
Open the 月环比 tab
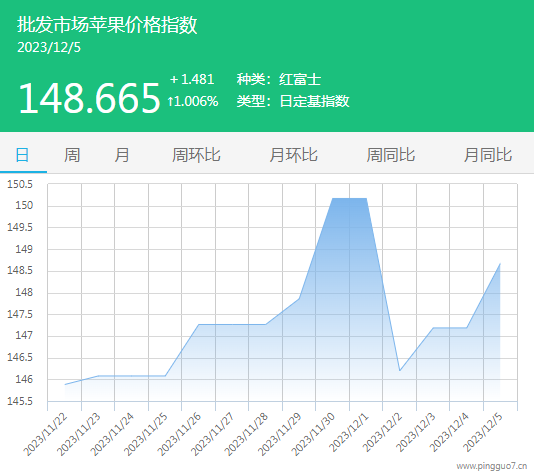[x=293, y=155]
